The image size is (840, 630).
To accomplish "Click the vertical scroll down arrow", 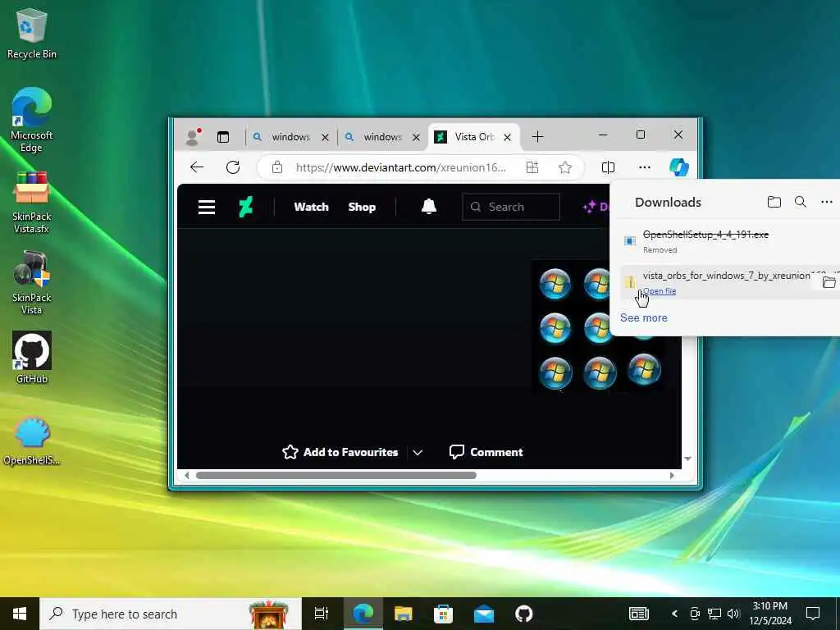I will (x=688, y=459).
